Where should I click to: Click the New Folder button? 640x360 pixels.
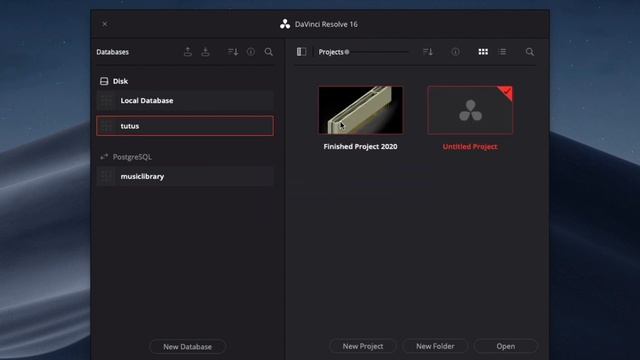click(435, 346)
